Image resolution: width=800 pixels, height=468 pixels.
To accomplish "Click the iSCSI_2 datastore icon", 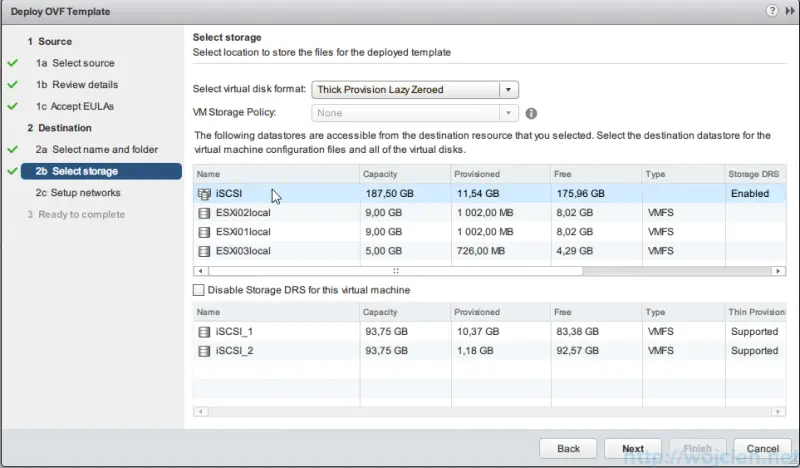I will 204,351.
